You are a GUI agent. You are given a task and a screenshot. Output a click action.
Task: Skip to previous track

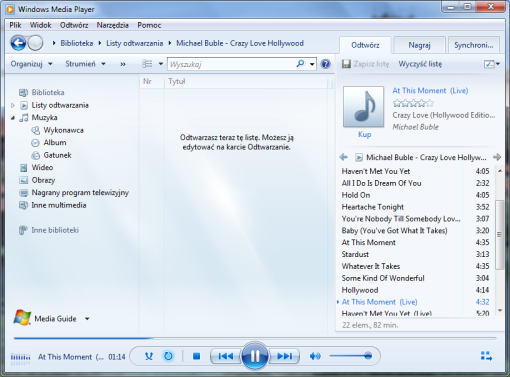(x=226, y=356)
